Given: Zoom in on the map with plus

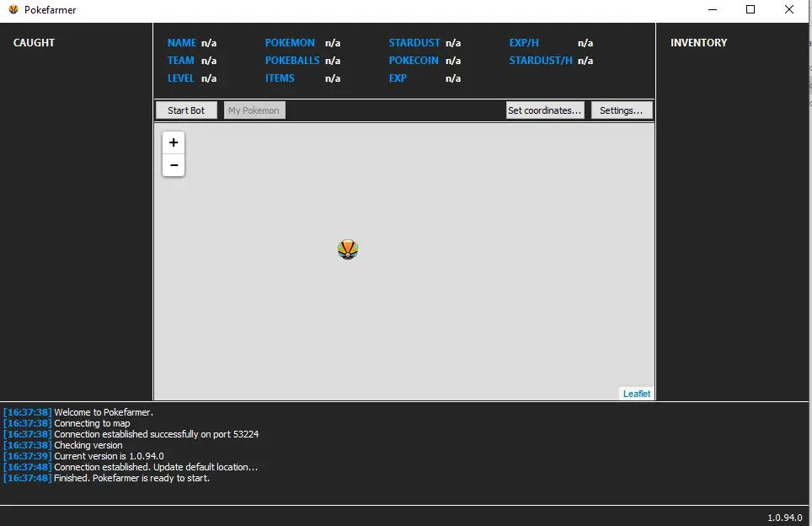Looking at the screenshot, I should point(174,142).
